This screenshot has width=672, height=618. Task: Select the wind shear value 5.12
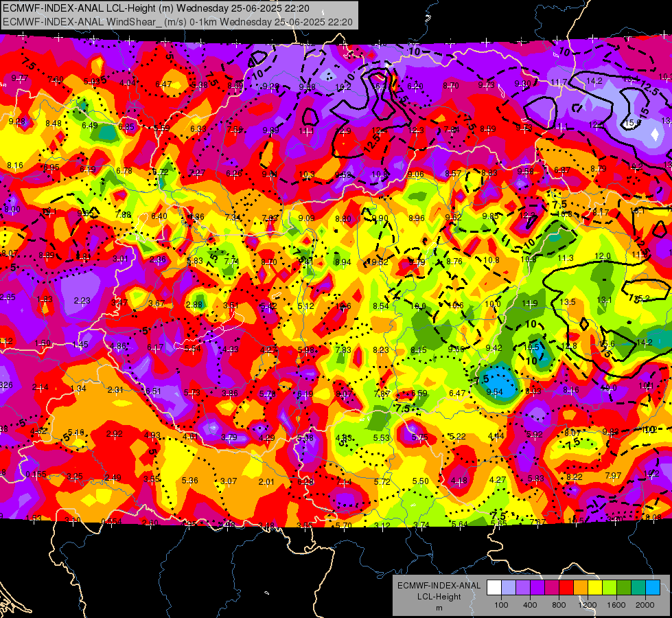(306, 306)
